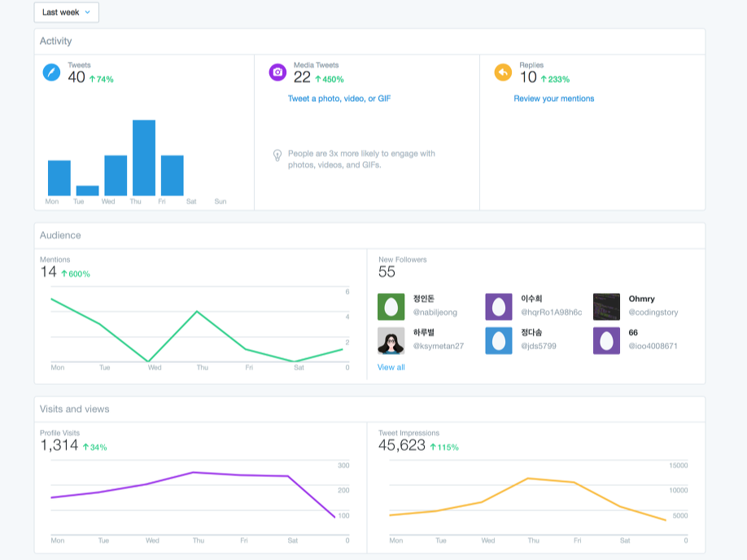Open the avatar of follower @ksymetan27
Image resolution: width=747 pixels, height=560 pixels.
[391, 341]
